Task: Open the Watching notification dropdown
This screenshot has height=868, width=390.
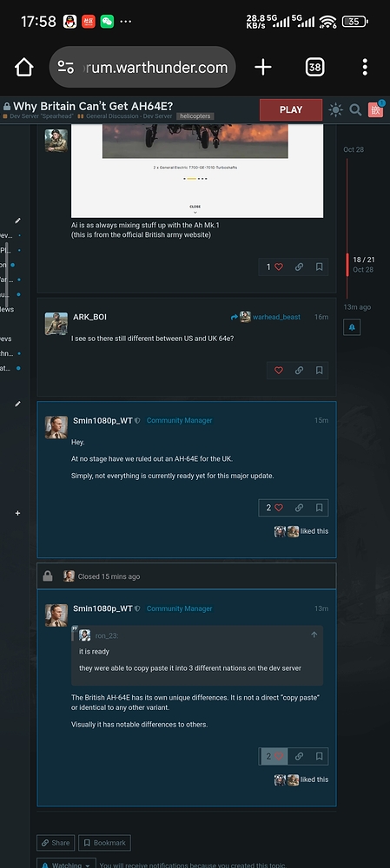Action: [x=67, y=865]
